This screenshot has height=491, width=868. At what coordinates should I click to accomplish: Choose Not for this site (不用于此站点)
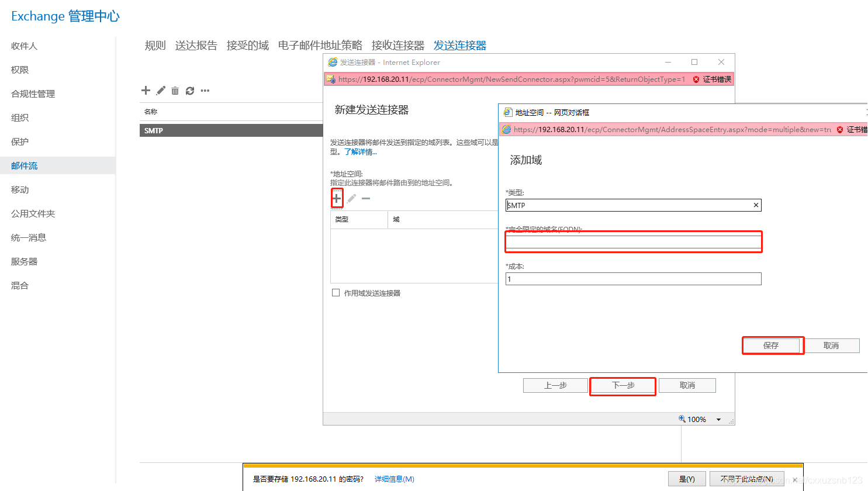(x=746, y=479)
